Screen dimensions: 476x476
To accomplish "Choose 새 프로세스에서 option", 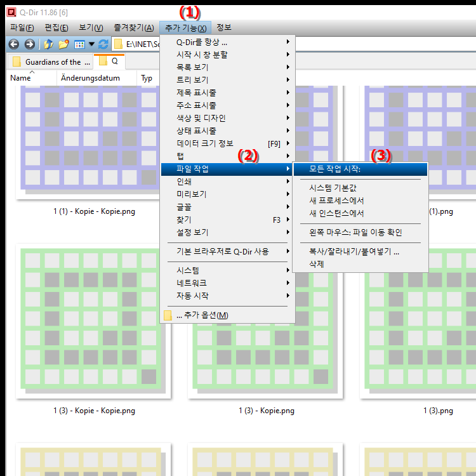I will tap(360, 201).
